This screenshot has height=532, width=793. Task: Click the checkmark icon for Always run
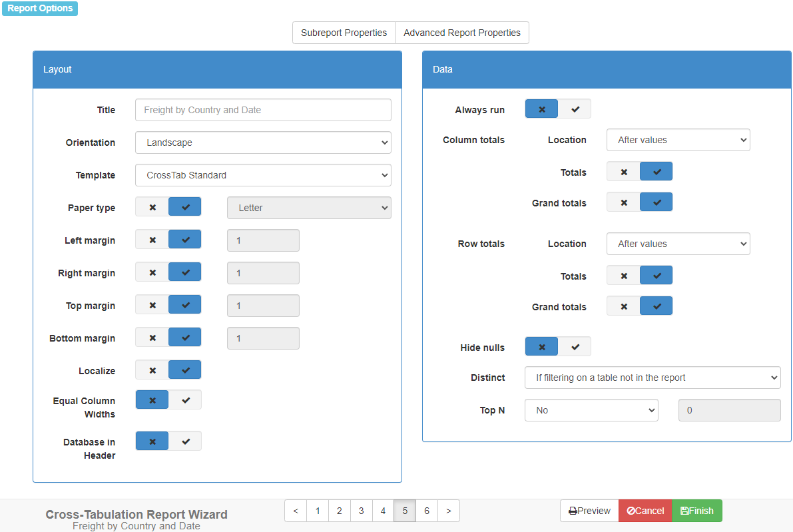pos(575,109)
